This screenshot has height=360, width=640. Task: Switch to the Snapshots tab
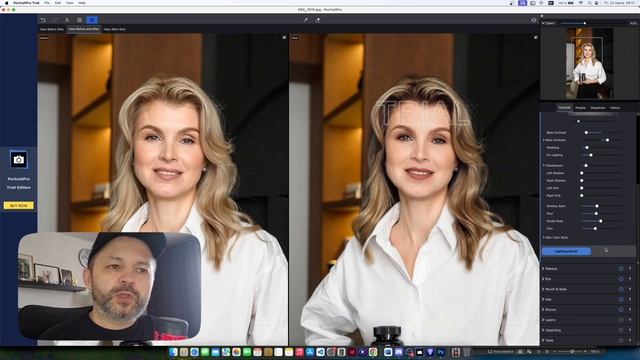click(598, 108)
